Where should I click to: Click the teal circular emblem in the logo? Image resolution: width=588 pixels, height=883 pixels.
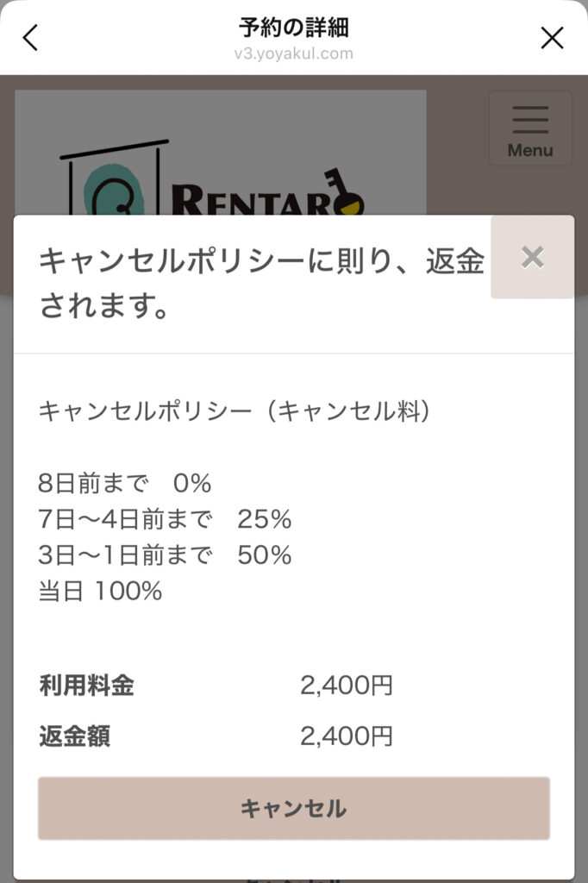click(108, 193)
